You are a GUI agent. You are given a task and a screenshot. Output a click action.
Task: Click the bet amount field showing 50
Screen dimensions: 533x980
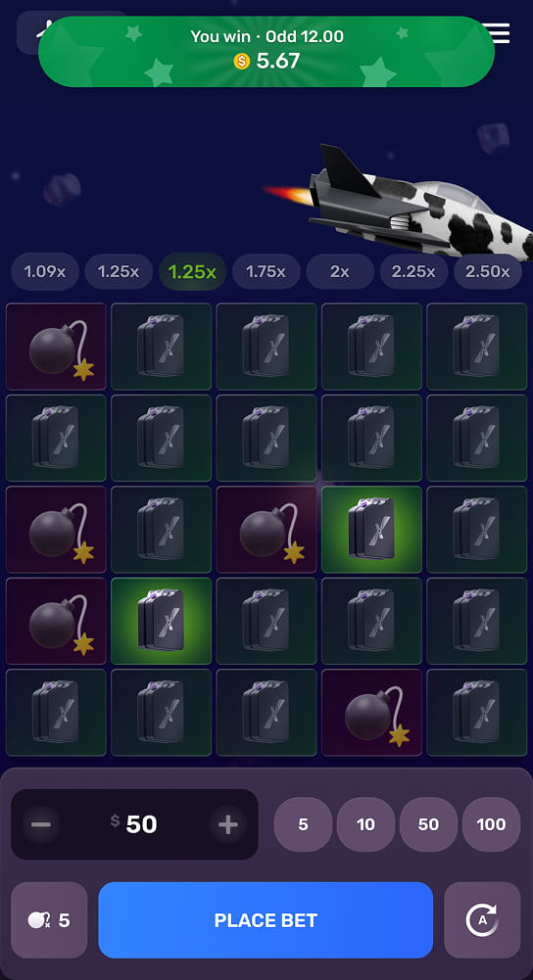[x=134, y=824]
